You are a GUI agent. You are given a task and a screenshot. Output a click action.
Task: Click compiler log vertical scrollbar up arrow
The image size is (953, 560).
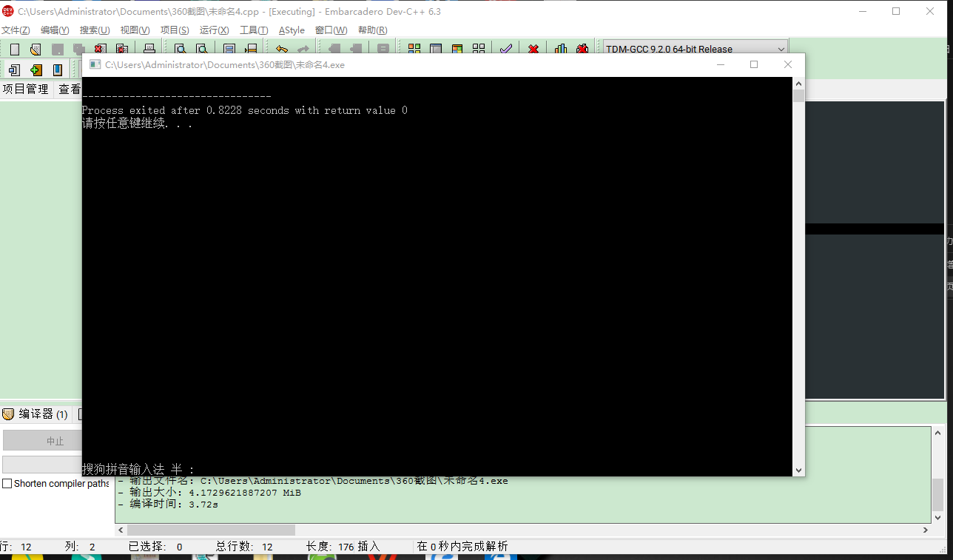click(938, 432)
